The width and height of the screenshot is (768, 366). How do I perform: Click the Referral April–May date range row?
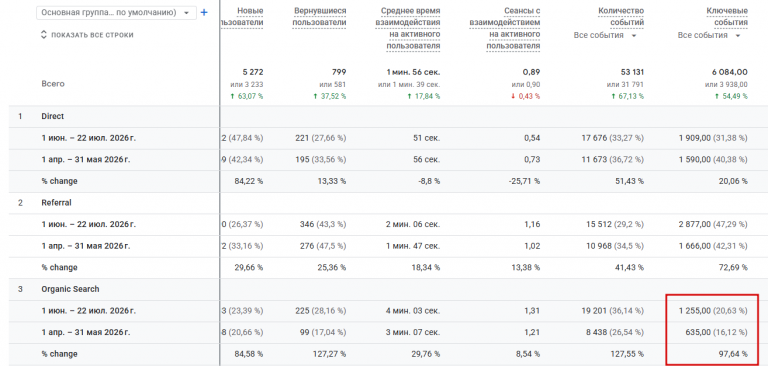[89, 246]
